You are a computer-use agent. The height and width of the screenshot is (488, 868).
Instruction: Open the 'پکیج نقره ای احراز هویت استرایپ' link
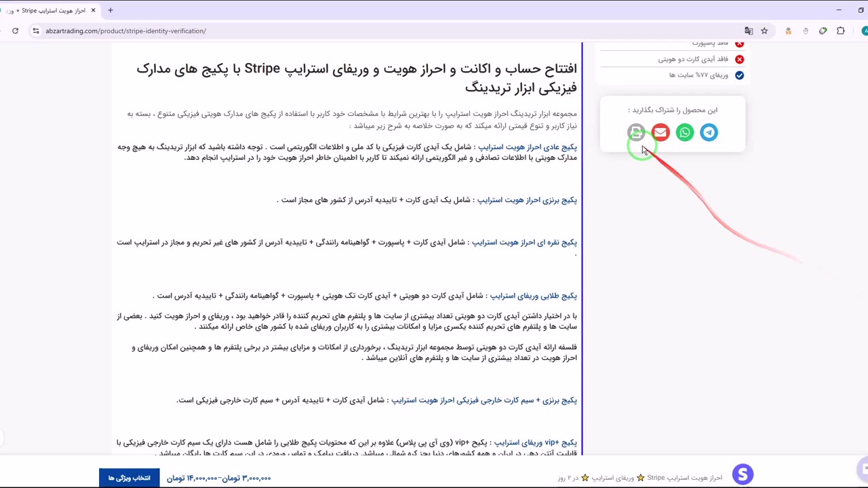click(524, 242)
